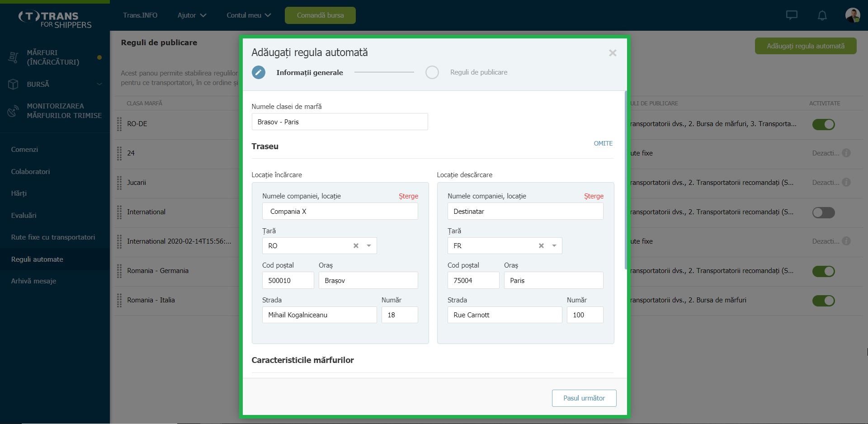Click the info icon in row 24

[846, 153]
